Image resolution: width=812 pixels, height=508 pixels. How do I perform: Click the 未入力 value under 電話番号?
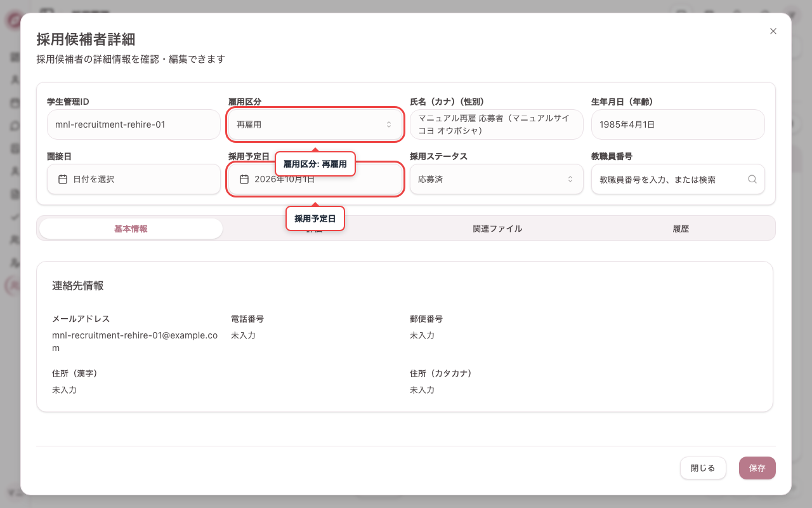pyautogui.click(x=243, y=335)
